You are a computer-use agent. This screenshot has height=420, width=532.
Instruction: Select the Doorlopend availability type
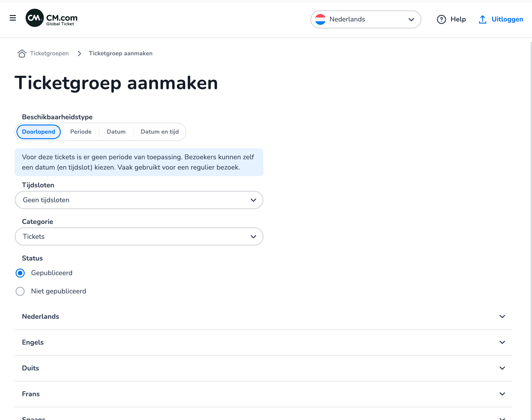38,132
